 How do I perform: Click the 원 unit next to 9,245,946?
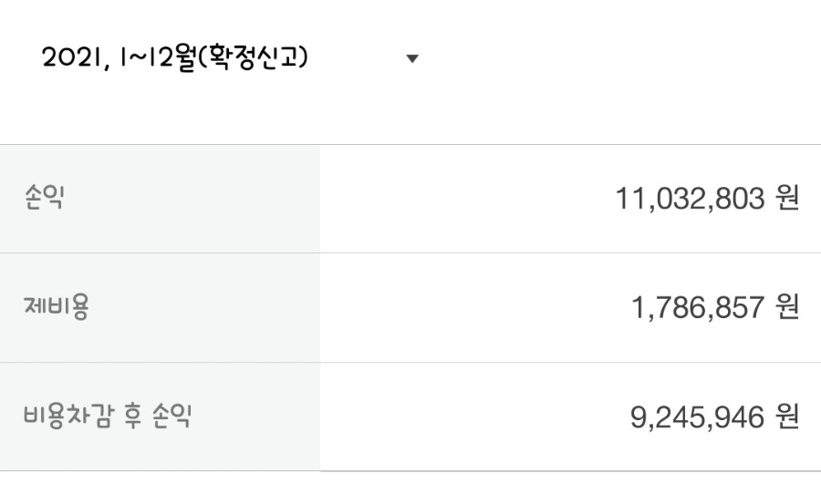[787, 417]
